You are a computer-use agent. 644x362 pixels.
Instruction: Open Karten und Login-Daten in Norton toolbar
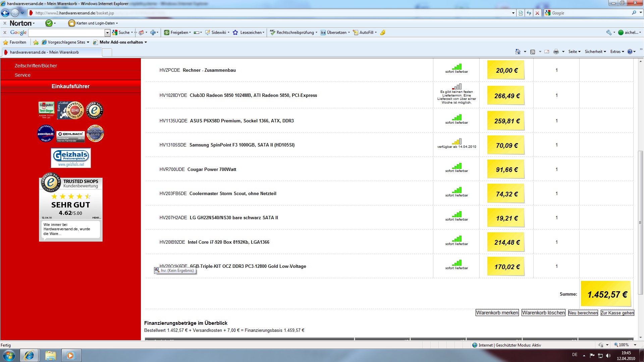(93, 23)
